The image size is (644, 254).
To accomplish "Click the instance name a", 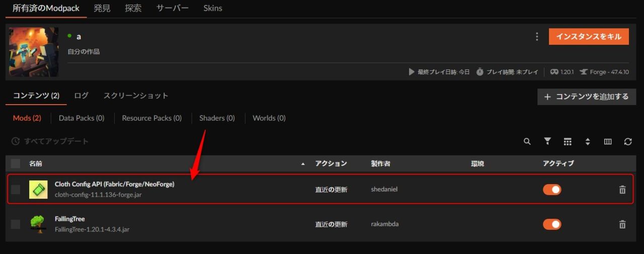I will (78, 37).
